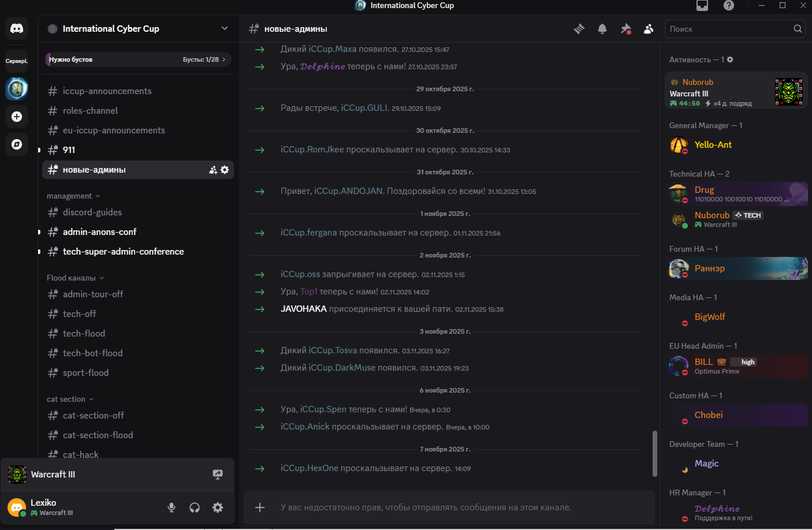Image resolution: width=812 pixels, height=530 pixels.
Task: Click iCCup.Maxa username in join message
Action: point(333,49)
